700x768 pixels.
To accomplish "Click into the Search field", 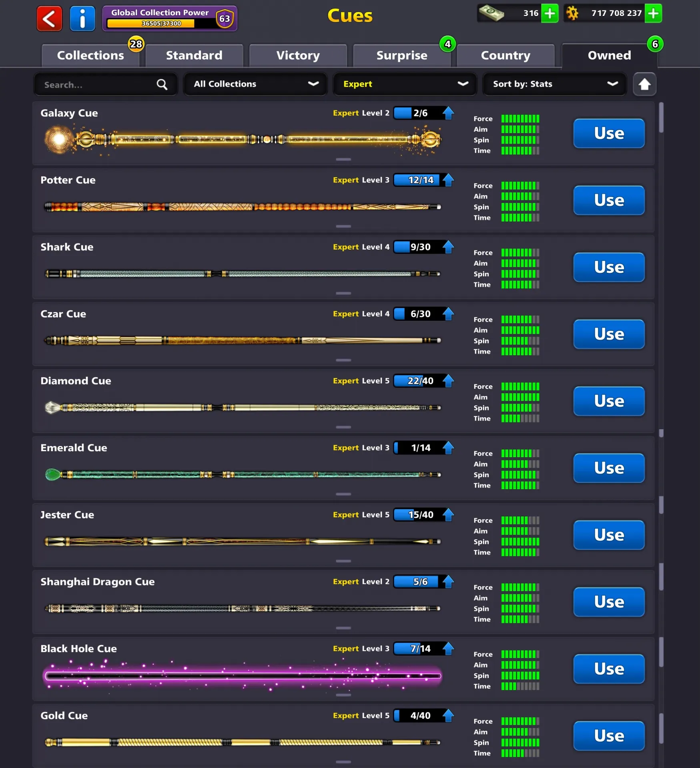I will click(x=106, y=84).
